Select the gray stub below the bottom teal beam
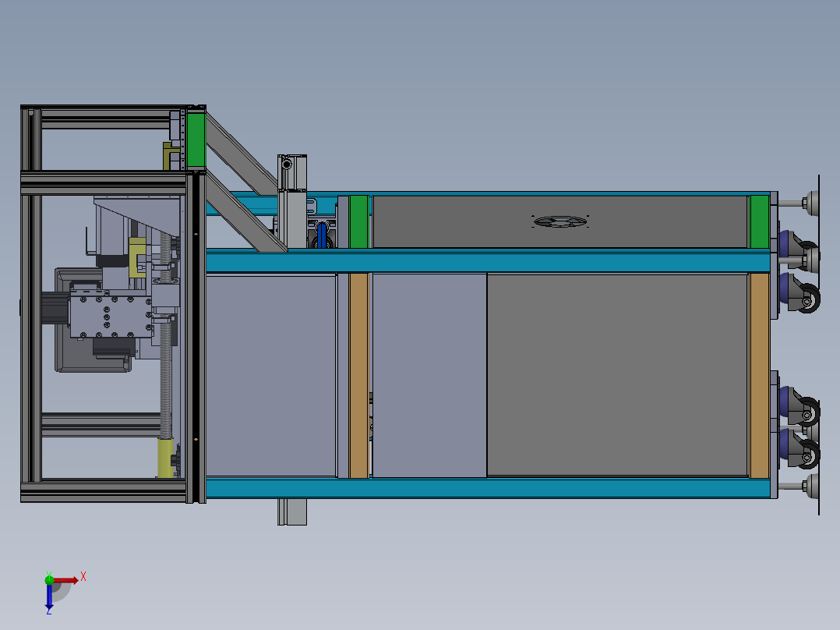Viewport: 840px width, 630px height. (292, 512)
